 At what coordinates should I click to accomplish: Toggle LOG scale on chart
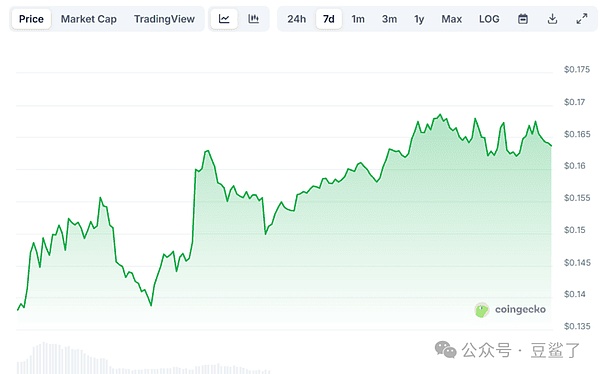489,19
